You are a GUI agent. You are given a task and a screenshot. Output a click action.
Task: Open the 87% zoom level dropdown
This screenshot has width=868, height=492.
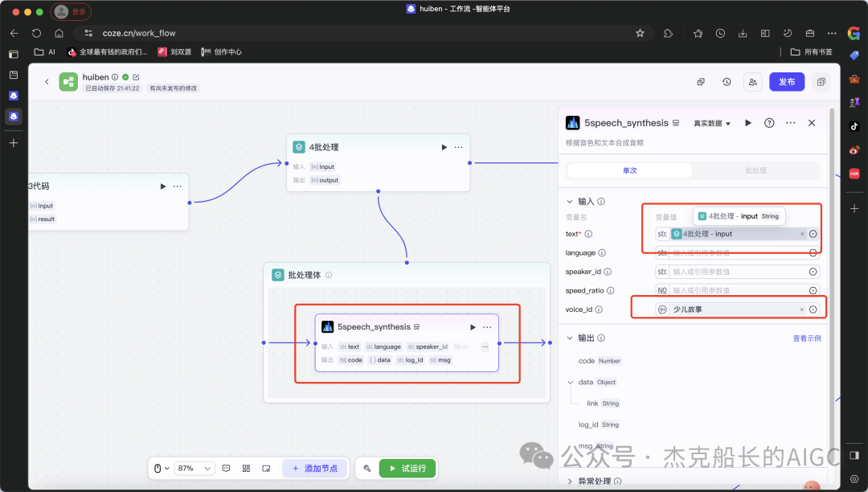(x=194, y=468)
